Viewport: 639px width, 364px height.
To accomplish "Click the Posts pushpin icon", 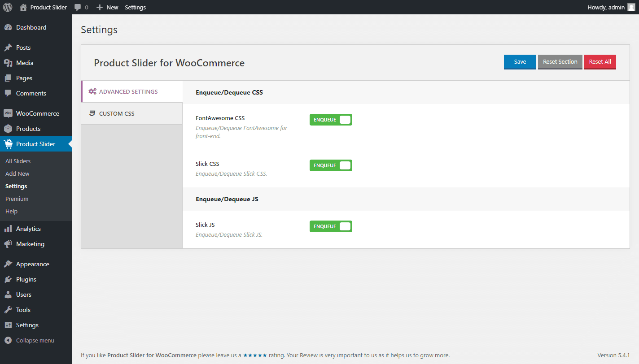I will point(8,48).
